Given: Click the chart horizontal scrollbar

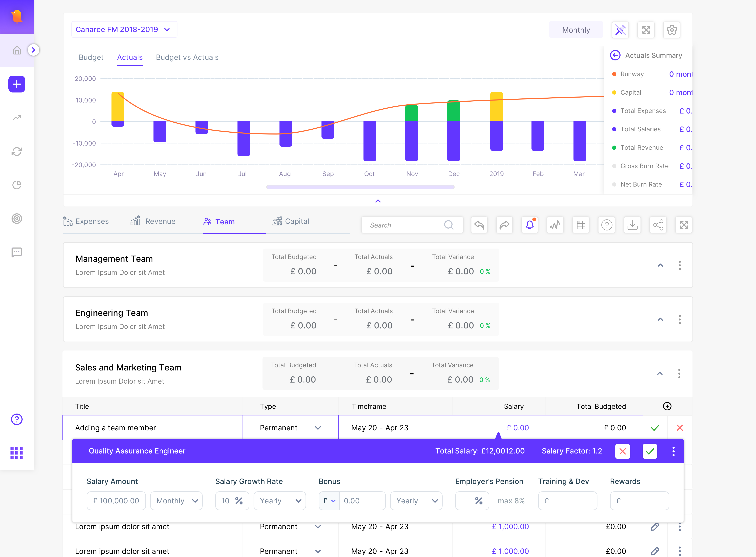Looking at the screenshot, I should click(x=360, y=187).
